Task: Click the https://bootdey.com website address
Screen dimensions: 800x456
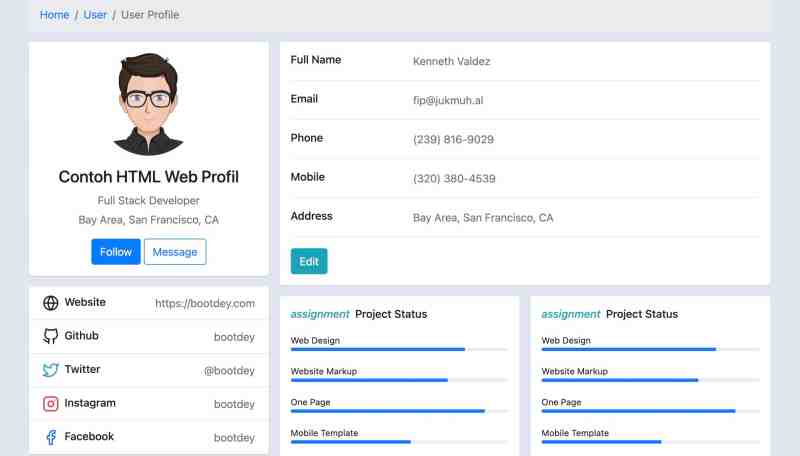Action: [x=205, y=303]
